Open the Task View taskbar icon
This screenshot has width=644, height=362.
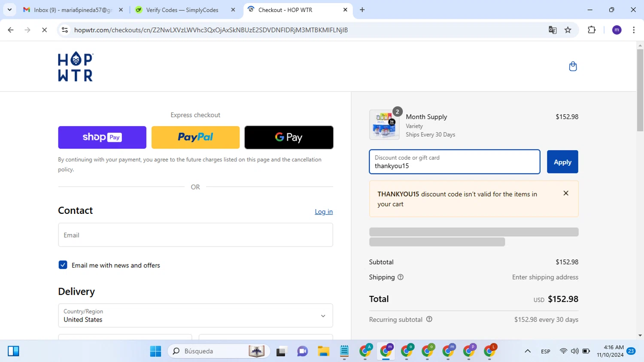(x=281, y=351)
